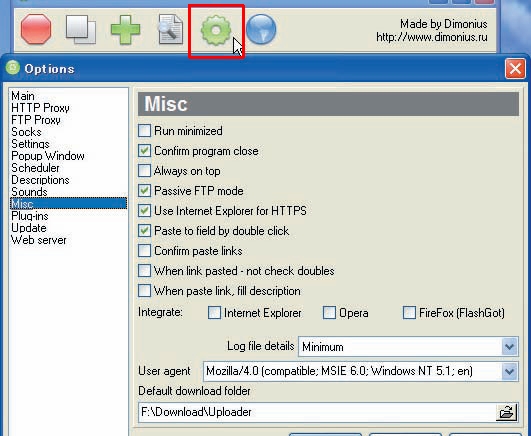Click the red stop octagon icon
The width and height of the screenshot is (531, 436).
pos(36,29)
